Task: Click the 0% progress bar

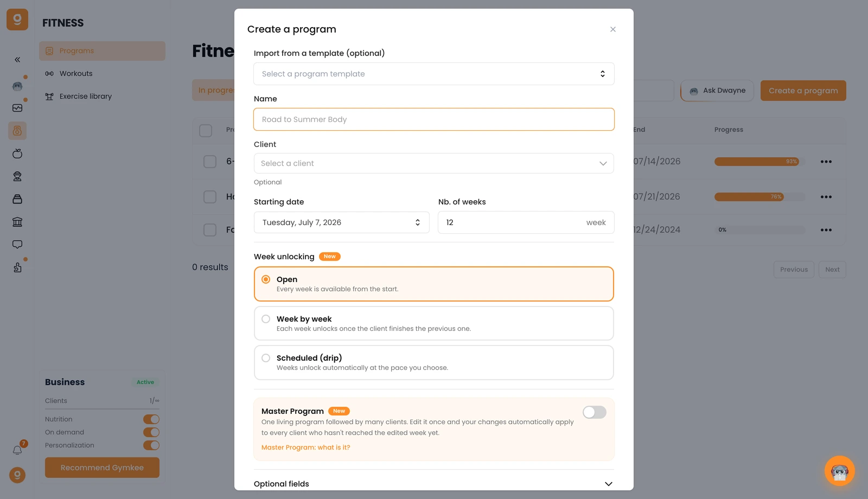Action: click(760, 230)
